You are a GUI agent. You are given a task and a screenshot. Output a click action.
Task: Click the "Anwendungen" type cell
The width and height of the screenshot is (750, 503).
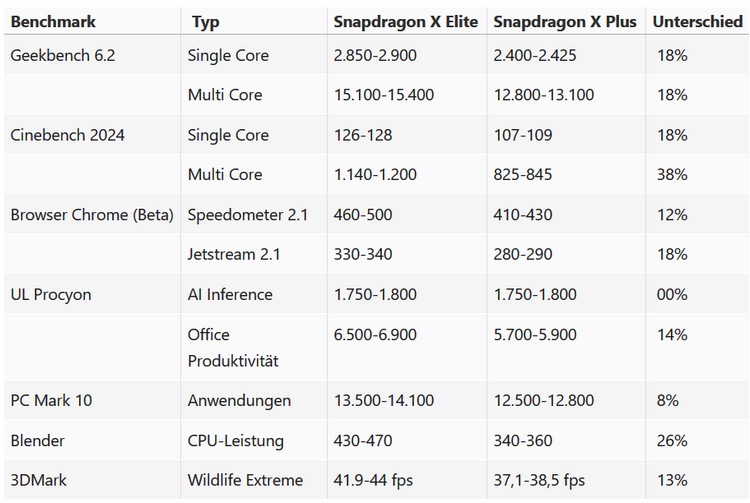tap(239, 400)
